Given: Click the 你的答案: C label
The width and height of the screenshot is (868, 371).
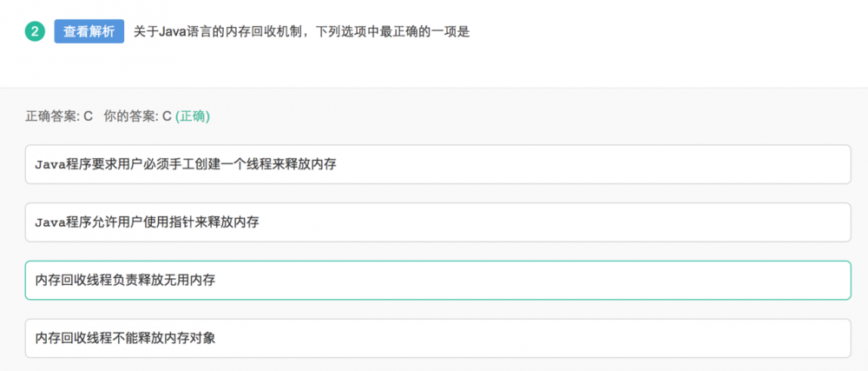Looking at the screenshot, I should tap(137, 116).
